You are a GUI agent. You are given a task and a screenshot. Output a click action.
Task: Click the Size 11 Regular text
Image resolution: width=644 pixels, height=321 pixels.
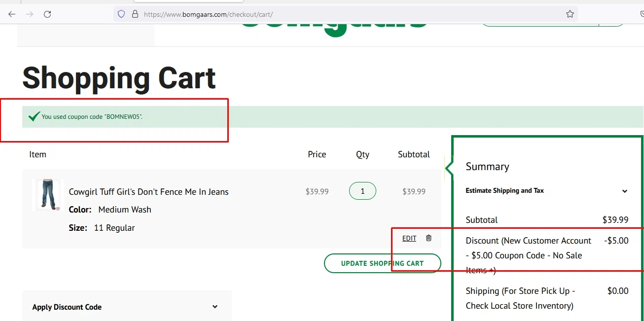point(102,228)
